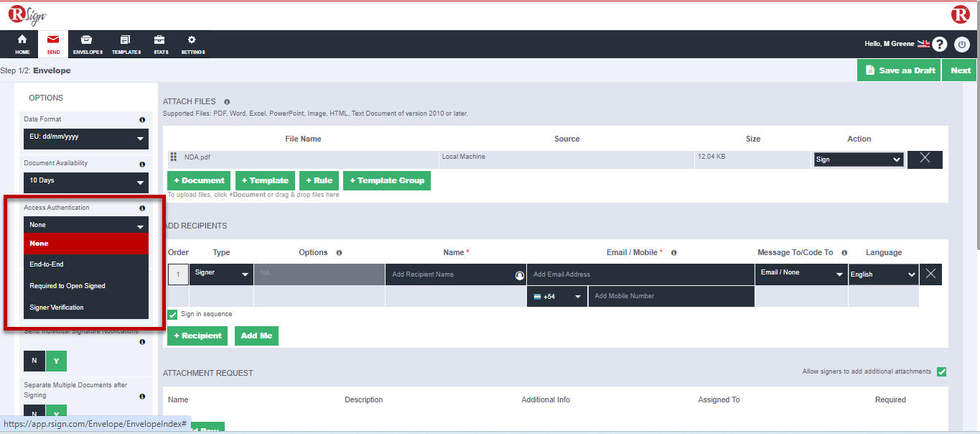Click the help question mark icon

click(939, 44)
